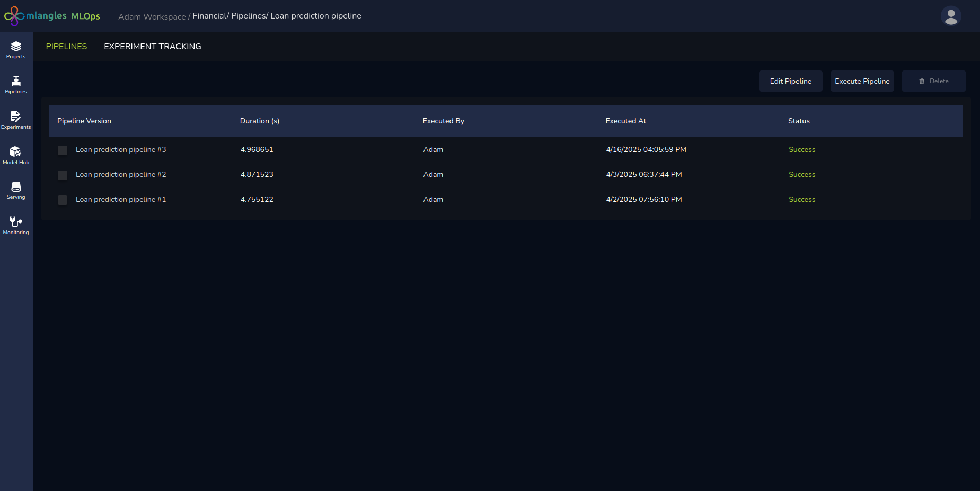Go to Experiments in the sidebar
Screen dimensions: 980x491
coord(16,120)
